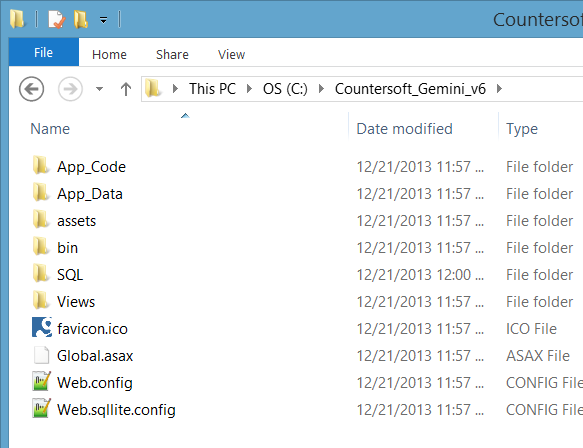Switch to the View ribbon tab
The height and width of the screenshot is (448, 583).
(x=231, y=55)
